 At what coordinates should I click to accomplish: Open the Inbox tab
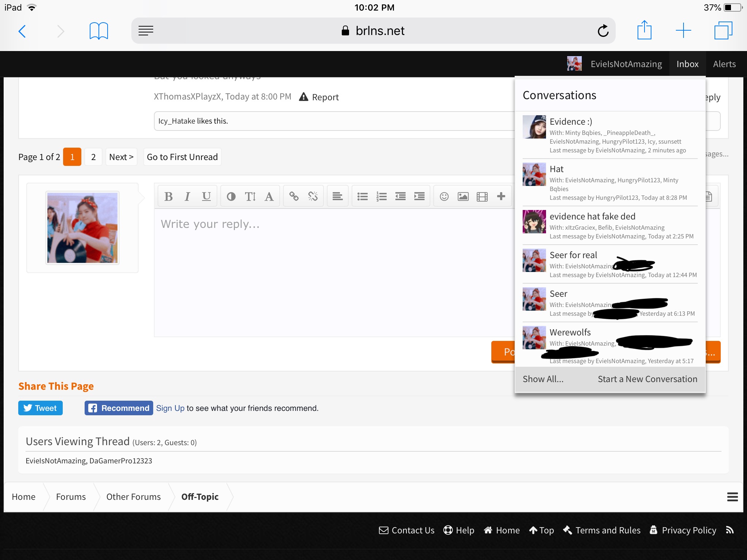tap(688, 64)
